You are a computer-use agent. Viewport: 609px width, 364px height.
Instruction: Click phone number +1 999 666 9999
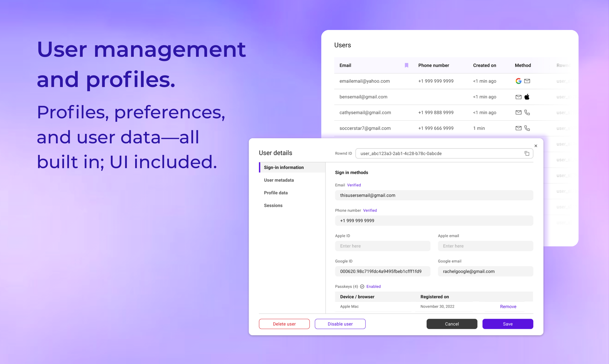point(436,128)
